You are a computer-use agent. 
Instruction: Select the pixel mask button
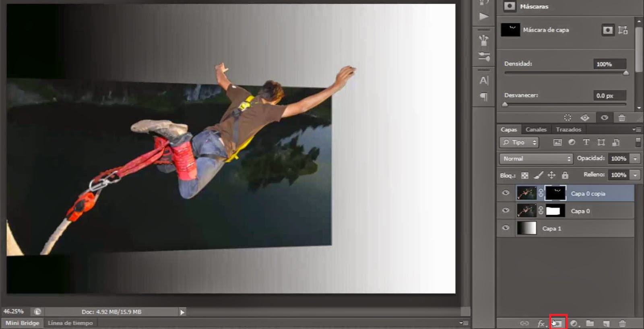tap(608, 30)
